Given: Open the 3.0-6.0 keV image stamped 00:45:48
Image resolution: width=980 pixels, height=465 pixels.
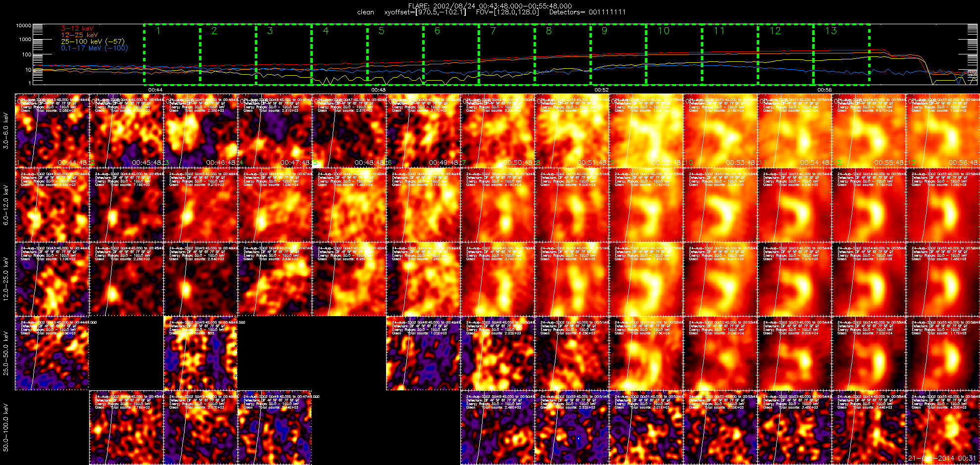Looking at the screenshot, I should (126, 131).
